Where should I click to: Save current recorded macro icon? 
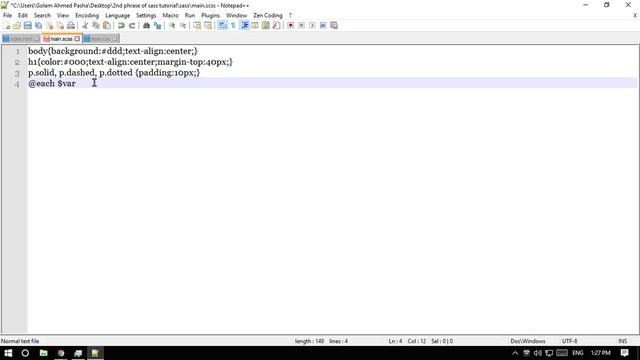(334, 25)
